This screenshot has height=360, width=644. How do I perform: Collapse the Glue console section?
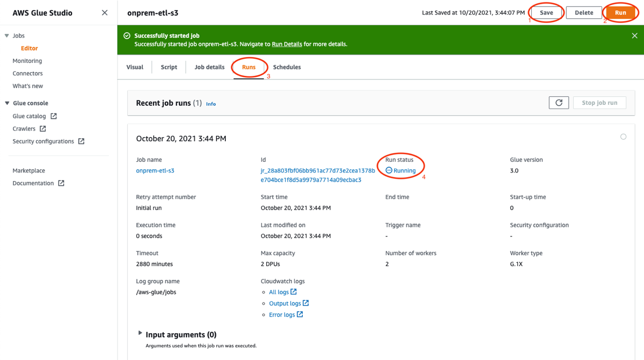coord(7,103)
